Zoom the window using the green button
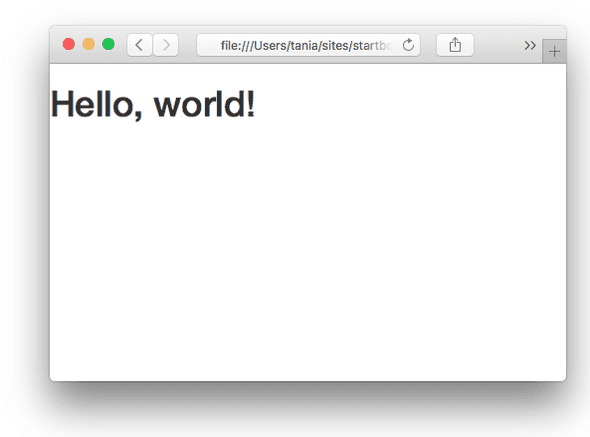590x437 pixels. pos(109,44)
